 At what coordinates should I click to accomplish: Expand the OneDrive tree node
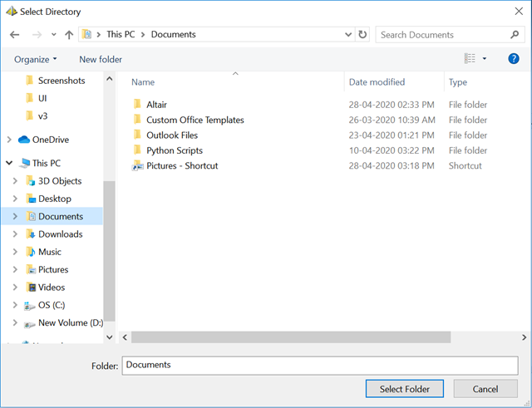click(x=8, y=140)
